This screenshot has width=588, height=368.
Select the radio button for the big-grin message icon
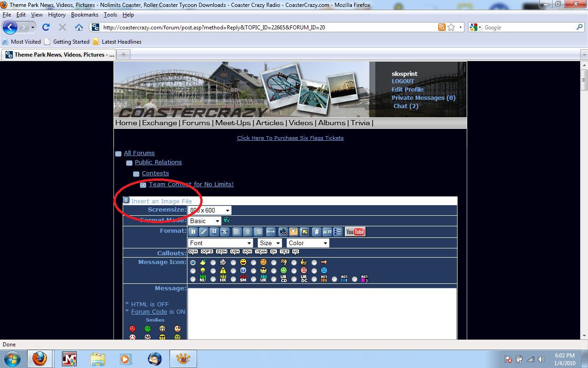(x=233, y=263)
